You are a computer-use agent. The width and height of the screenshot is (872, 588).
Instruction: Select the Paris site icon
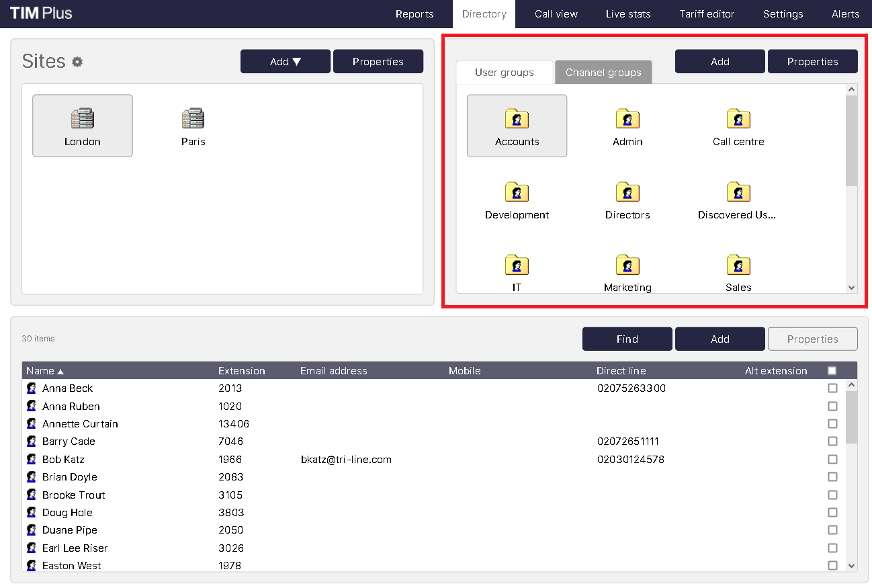tap(193, 125)
